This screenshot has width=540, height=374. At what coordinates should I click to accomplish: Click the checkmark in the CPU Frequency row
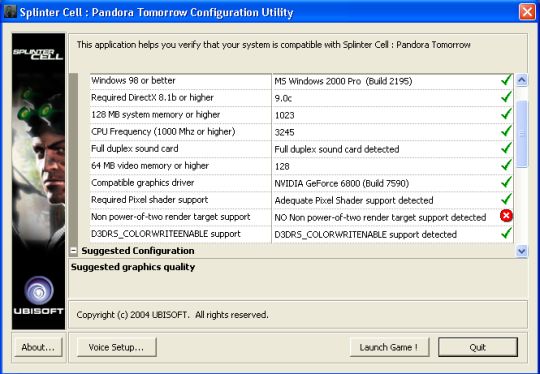(506, 131)
